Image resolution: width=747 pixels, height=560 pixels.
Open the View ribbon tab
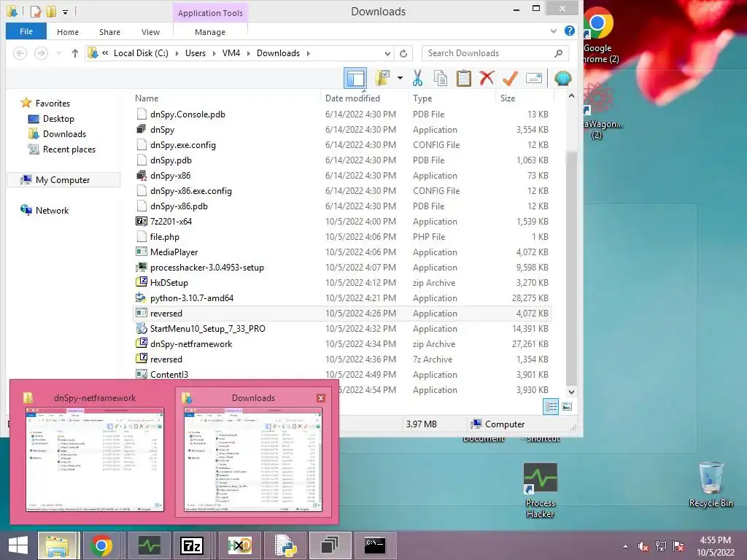(x=150, y=32)
